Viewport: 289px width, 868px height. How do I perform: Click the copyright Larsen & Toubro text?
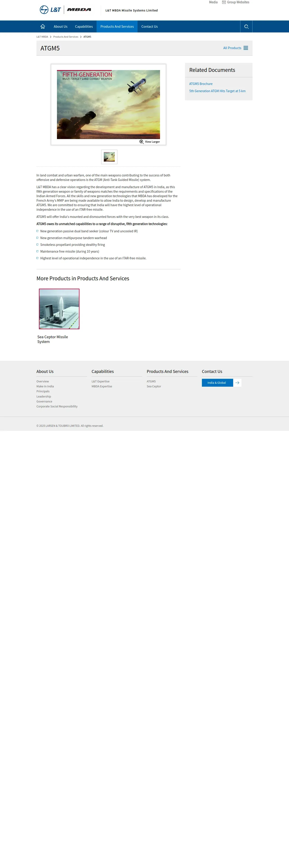pos(70,426)
